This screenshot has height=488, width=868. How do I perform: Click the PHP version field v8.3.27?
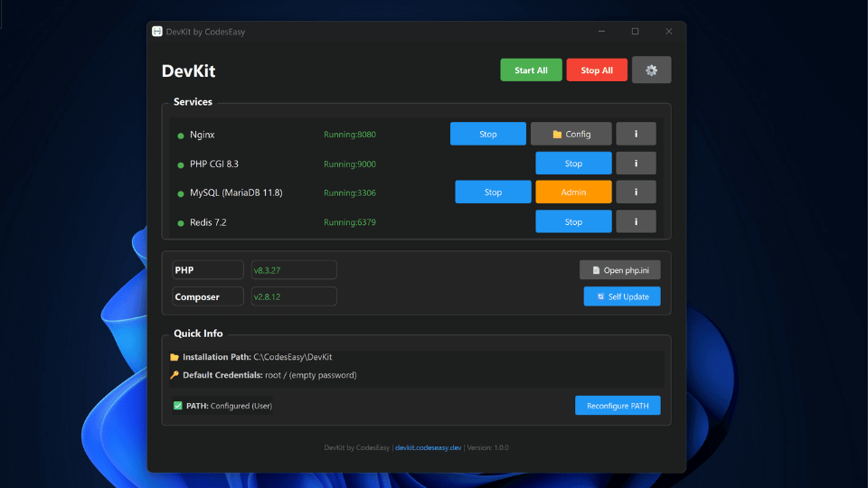(x=294, y=270)
